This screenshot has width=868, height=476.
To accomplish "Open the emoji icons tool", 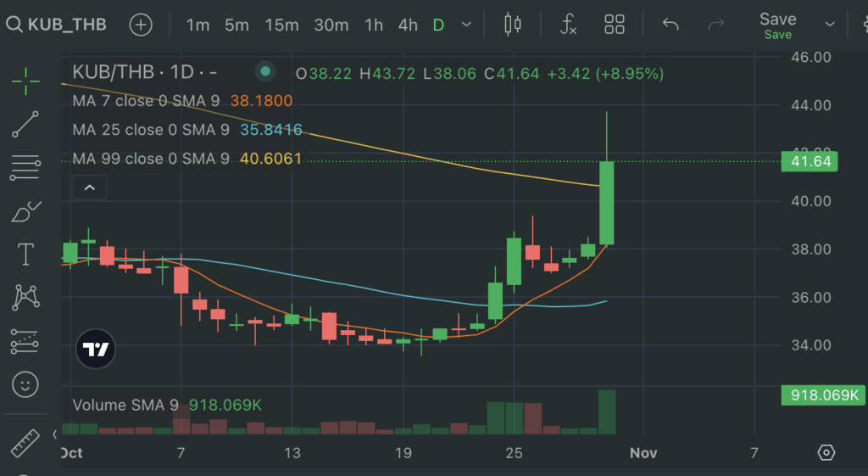I will click(25, 384).
